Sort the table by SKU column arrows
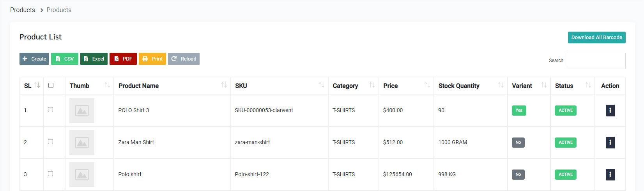 pos(321,85)
